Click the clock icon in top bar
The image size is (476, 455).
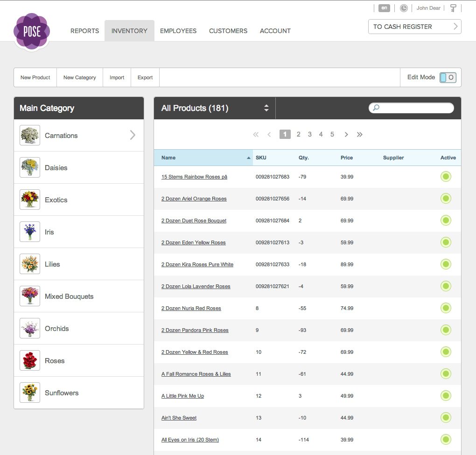404,8
